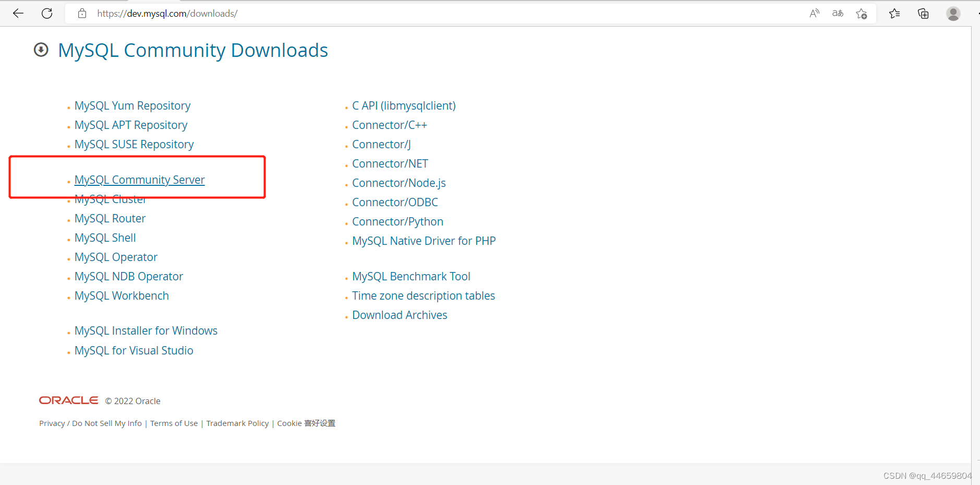View site lock information icon

coord(82,14)
